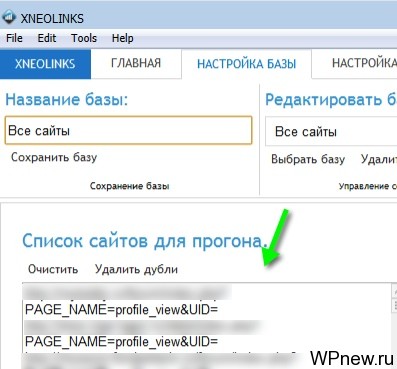397x369 pixels.
Task: Open the Edit menu
Action: point(47,38)
